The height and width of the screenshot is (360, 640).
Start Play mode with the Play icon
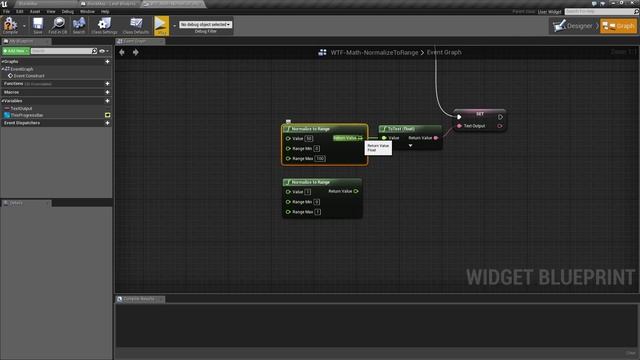pos(162,25)
